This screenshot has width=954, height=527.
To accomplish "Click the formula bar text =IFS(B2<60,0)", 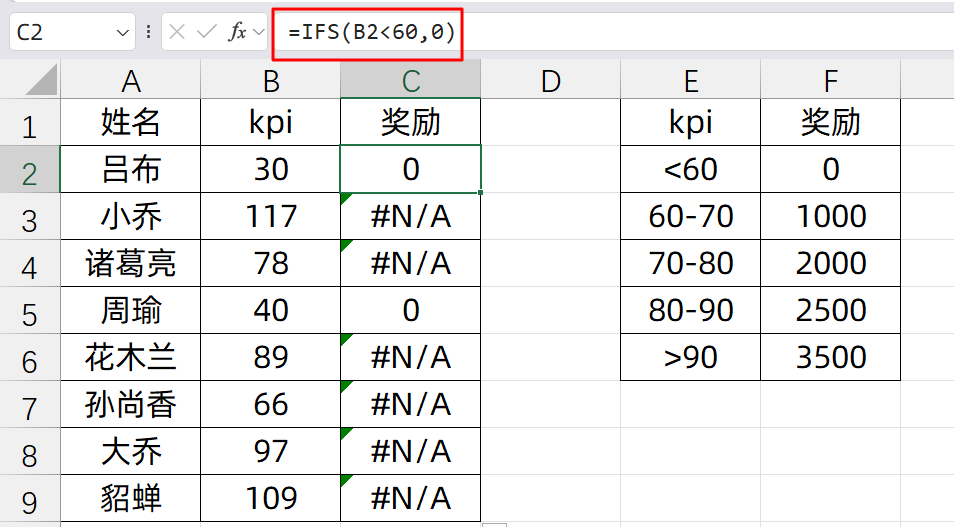I will 372,32.
